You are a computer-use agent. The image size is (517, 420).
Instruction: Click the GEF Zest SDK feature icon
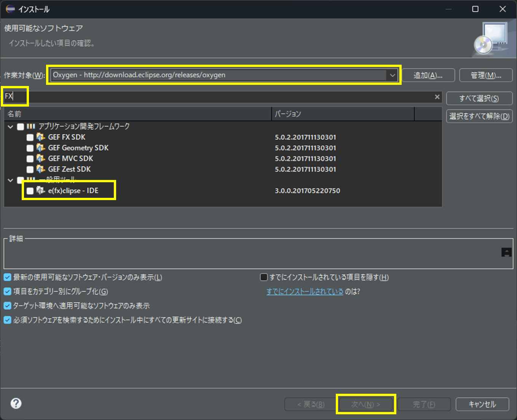click(41, 169)
